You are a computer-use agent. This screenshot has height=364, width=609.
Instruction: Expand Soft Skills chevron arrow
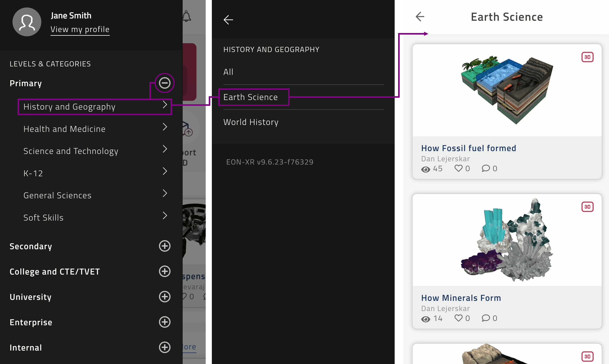165,216
